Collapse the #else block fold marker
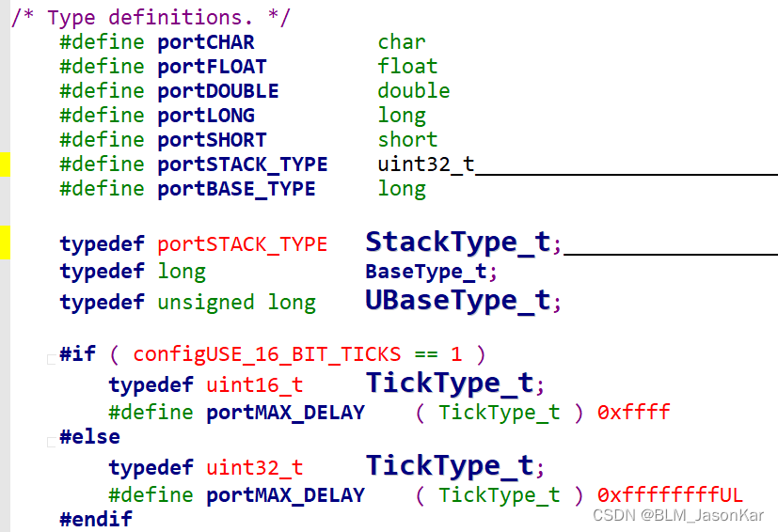This screenshot has height=532, width=778. pyautogui.click(x=51, y=443)
